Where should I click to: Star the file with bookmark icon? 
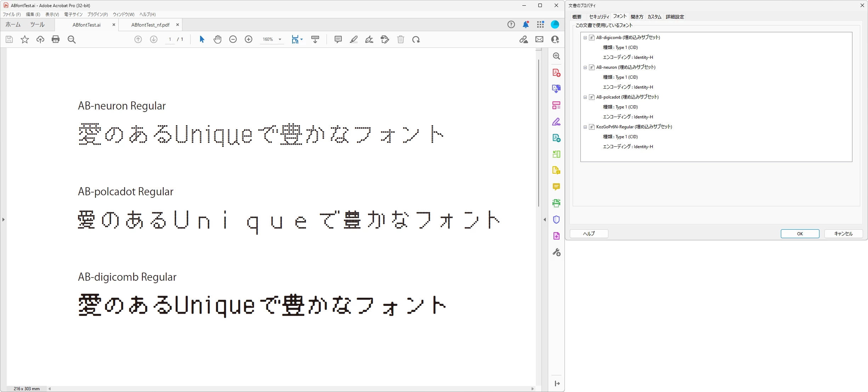pos(24,39)
